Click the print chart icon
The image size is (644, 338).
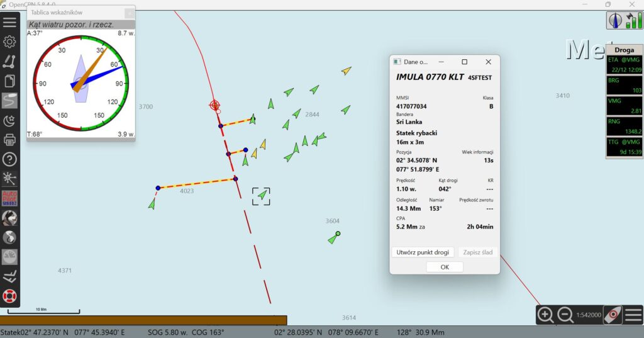click(9, 140)
